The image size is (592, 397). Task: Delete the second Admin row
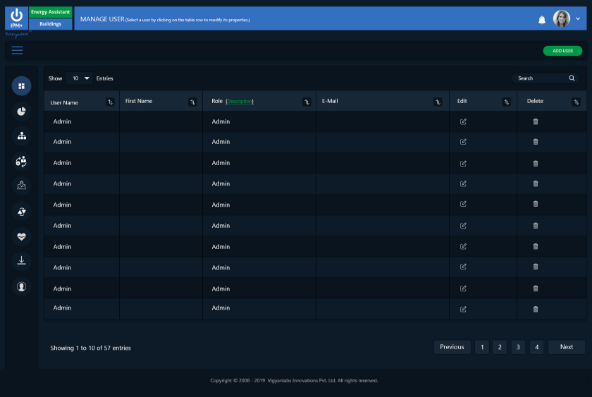click(x=535, y=142)
